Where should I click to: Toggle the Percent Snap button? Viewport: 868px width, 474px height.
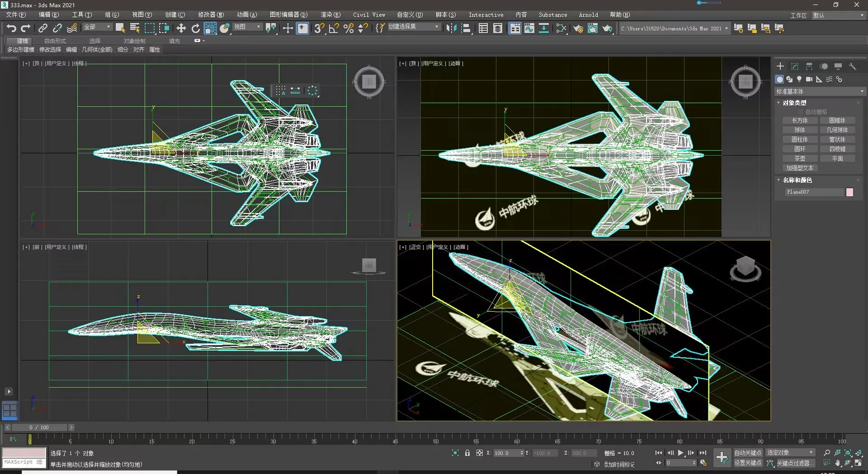[349, 28]
